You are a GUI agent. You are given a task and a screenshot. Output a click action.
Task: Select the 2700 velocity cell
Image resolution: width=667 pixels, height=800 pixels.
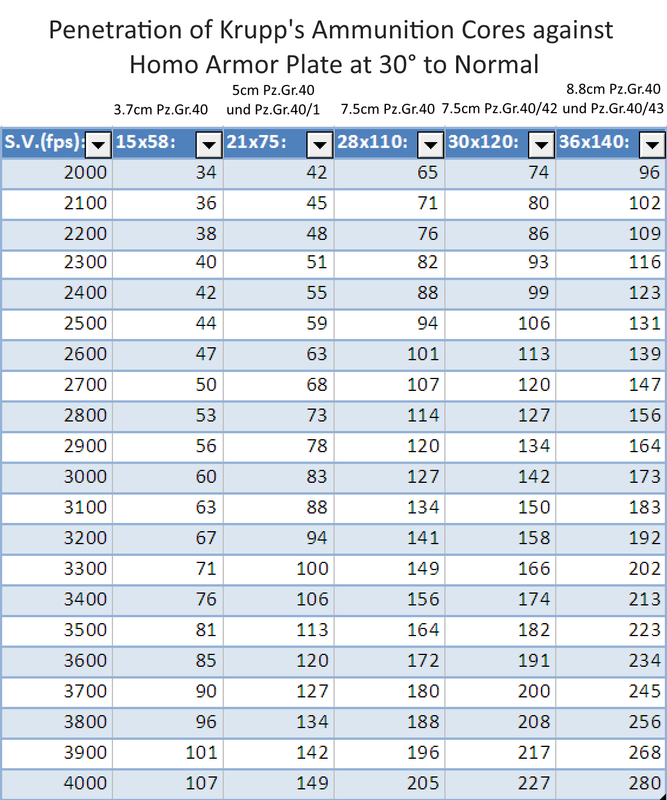[x=57, y=386]
